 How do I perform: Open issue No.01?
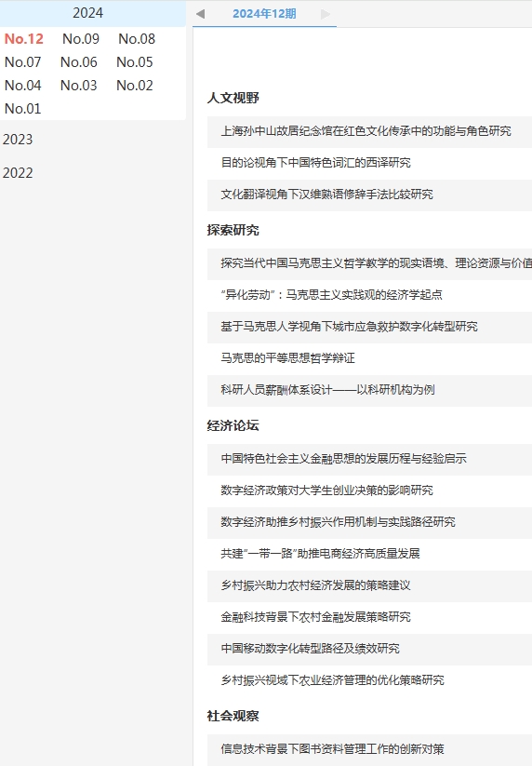23,109
